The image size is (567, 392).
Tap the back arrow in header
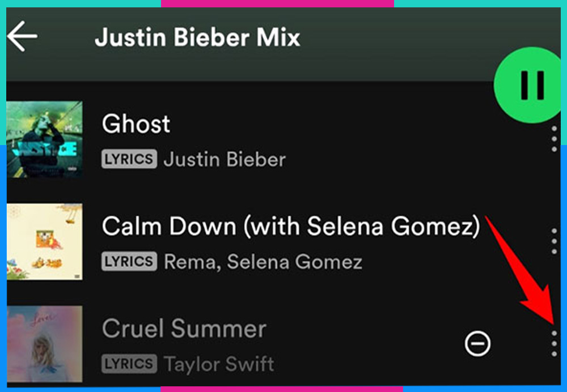22,37
